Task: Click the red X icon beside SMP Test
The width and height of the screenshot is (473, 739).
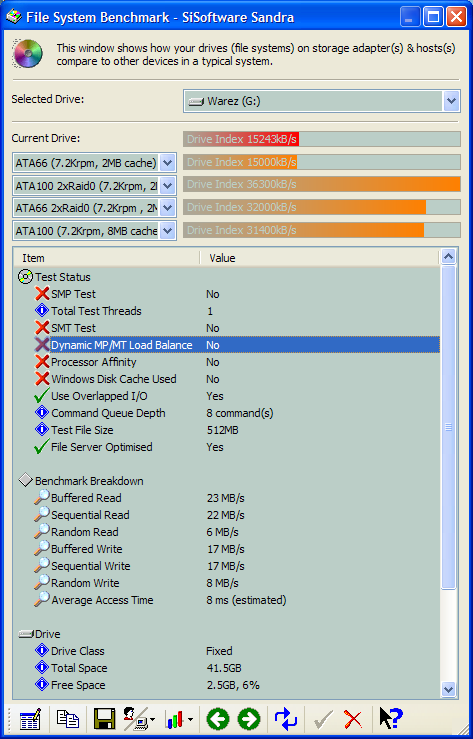Action: (x=42, y=294)
